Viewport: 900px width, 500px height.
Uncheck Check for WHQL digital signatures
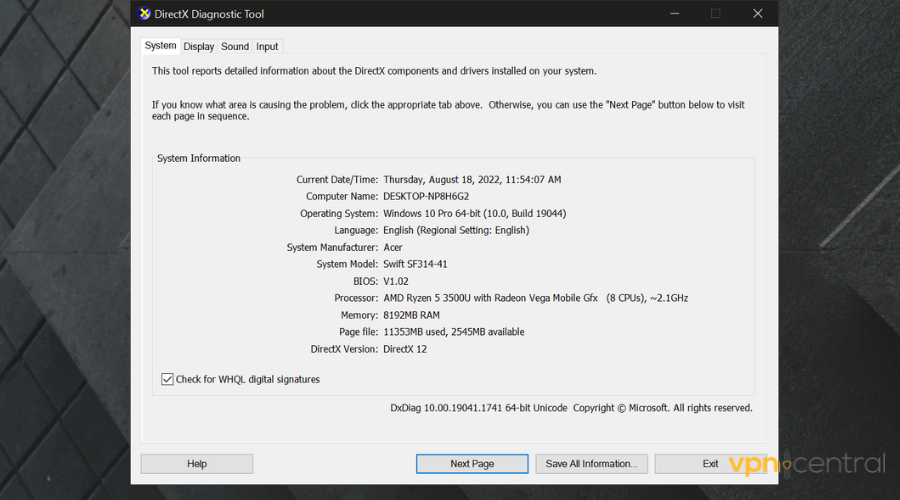(x=167, y=379)
